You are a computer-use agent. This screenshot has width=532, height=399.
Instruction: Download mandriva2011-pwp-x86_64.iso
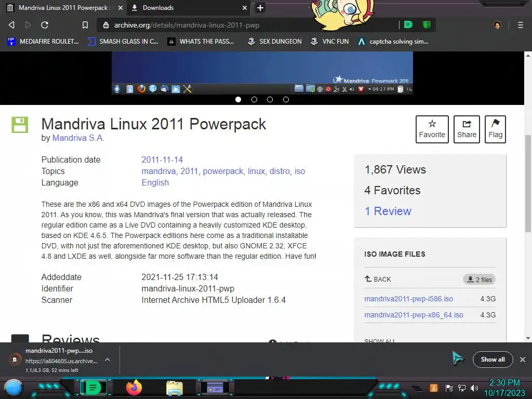[x=414, y=315]
